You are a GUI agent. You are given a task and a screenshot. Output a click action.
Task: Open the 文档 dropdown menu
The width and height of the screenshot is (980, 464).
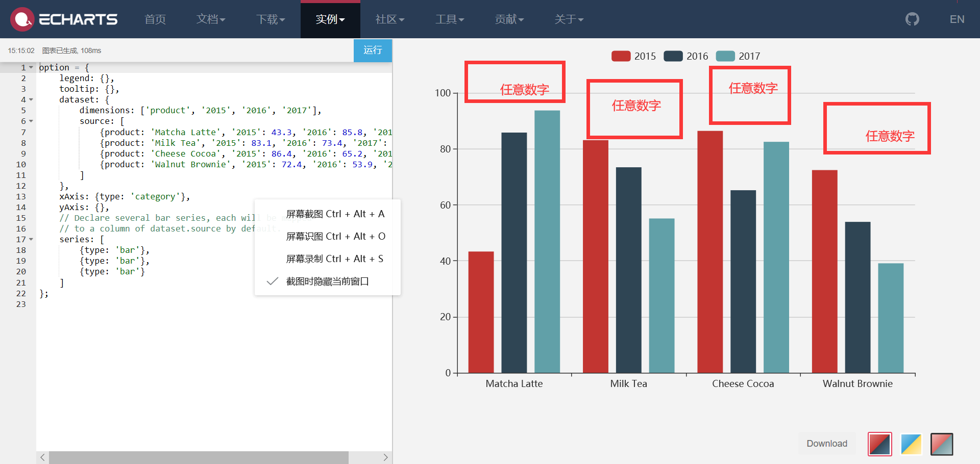[211, 19]
